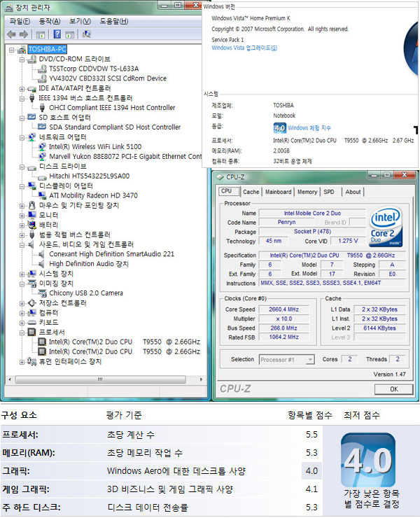420x518 pixels.
Task: Click the Code Name field showing Penryn
Action: click(x=286, y=223)
